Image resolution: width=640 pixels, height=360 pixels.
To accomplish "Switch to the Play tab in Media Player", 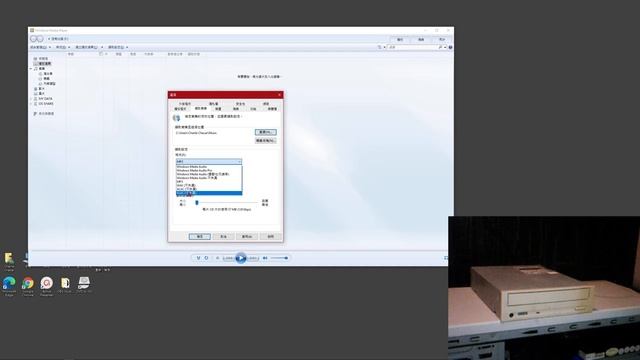I will (x=400, y=40).
